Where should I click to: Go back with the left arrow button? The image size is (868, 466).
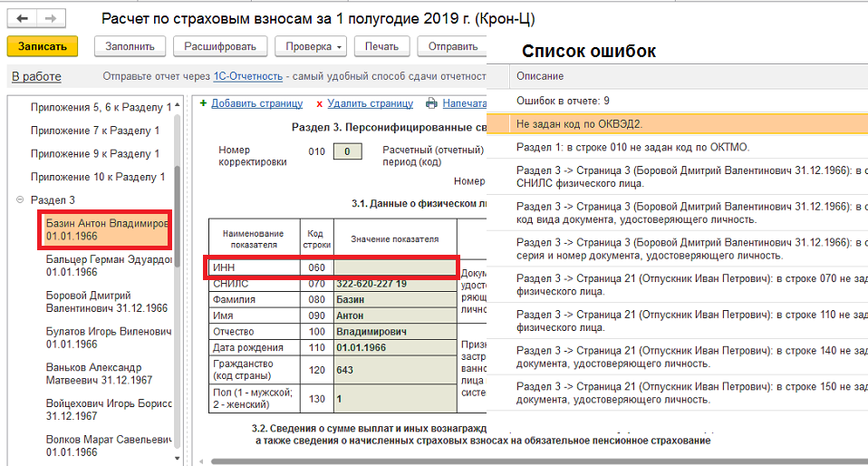22,18
